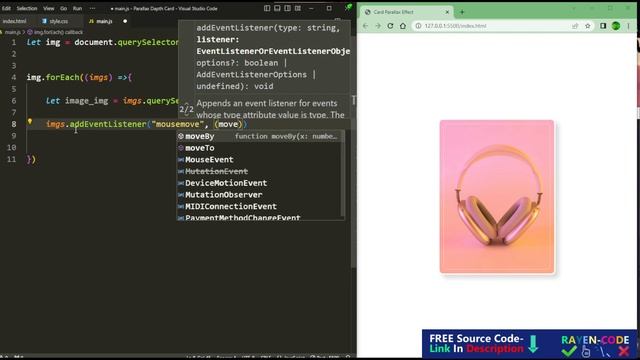Open the browser side panel icon

coord(603,26)
